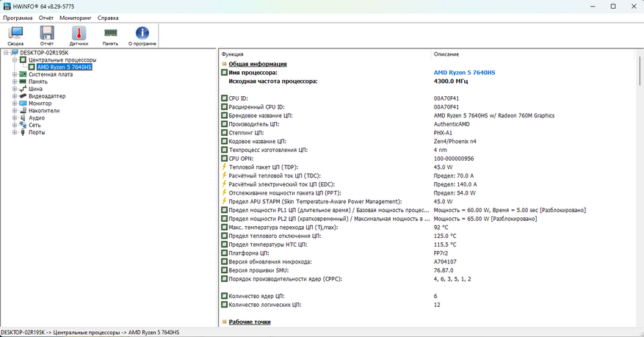Image resolution: width=644 pixels, height=337 pixels.
Task: Click the Рабочие точки section heading
Action: click(250, 322)
